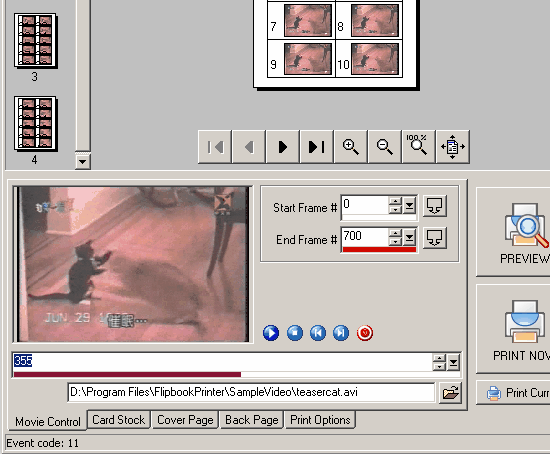Zoom in on the page preview
Image resolution: width=550 pixels, height=454 pixels.
[x=350, y=147]
